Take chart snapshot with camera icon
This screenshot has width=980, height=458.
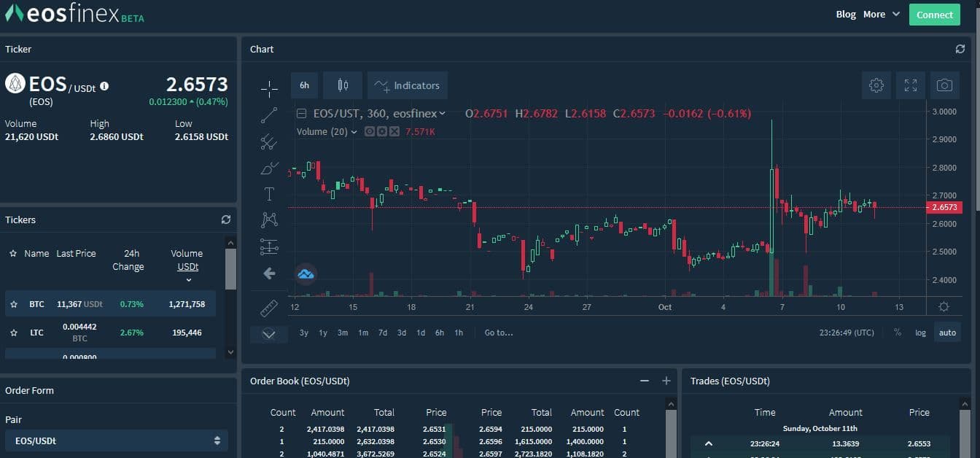click(x=944, y=85)
